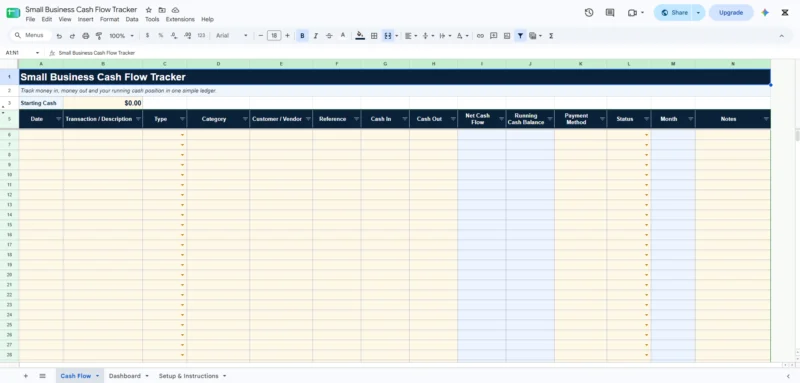Open the Borders tool
800x383 pixels.
tap(374, 36)
